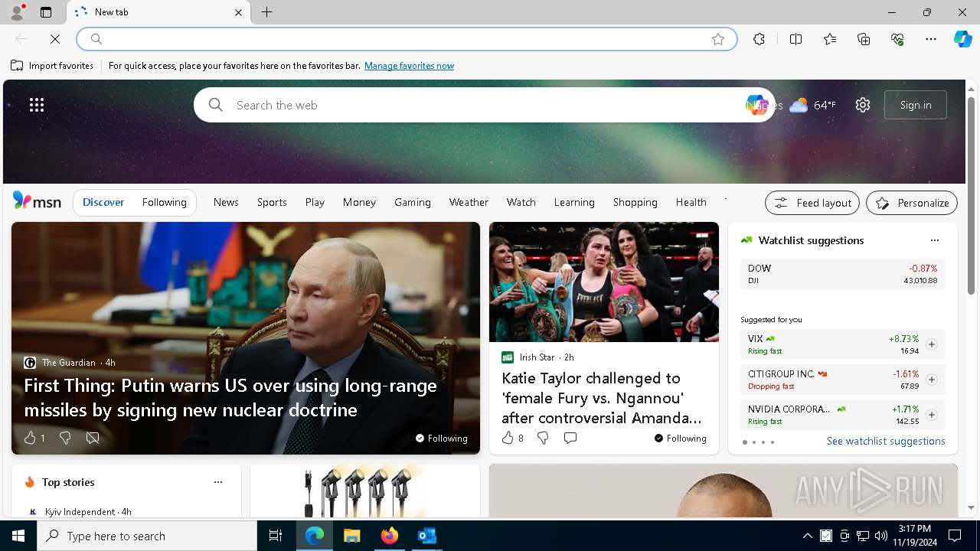Open the 64°F weather widget
Image resolution: width=980 pixels, height=551 pixels.
point(812,105)
